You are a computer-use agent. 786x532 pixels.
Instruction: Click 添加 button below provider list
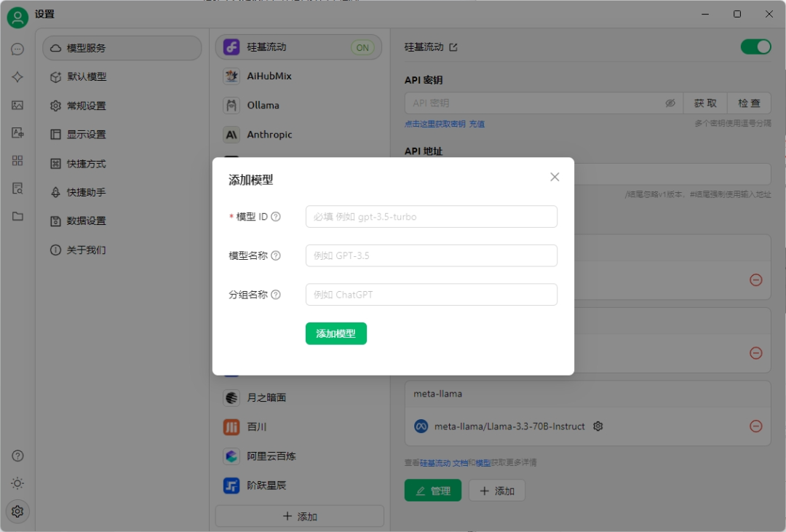(300, 517)
